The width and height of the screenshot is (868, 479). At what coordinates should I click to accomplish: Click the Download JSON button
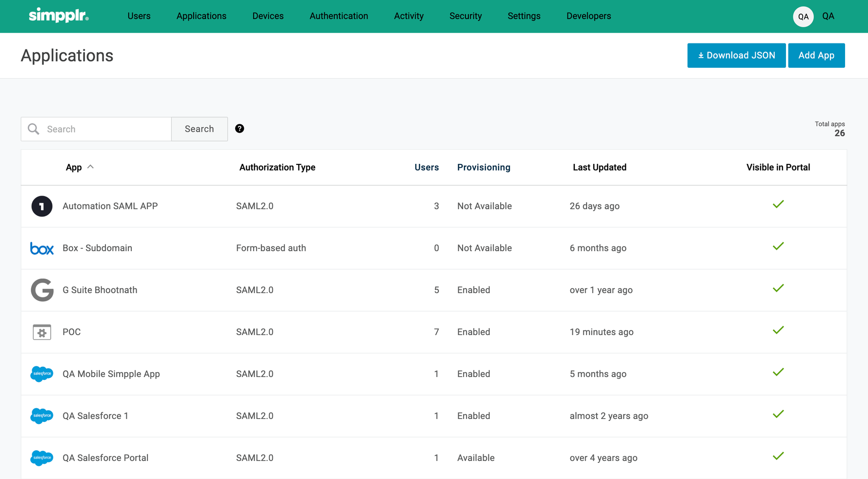(736, 56)
